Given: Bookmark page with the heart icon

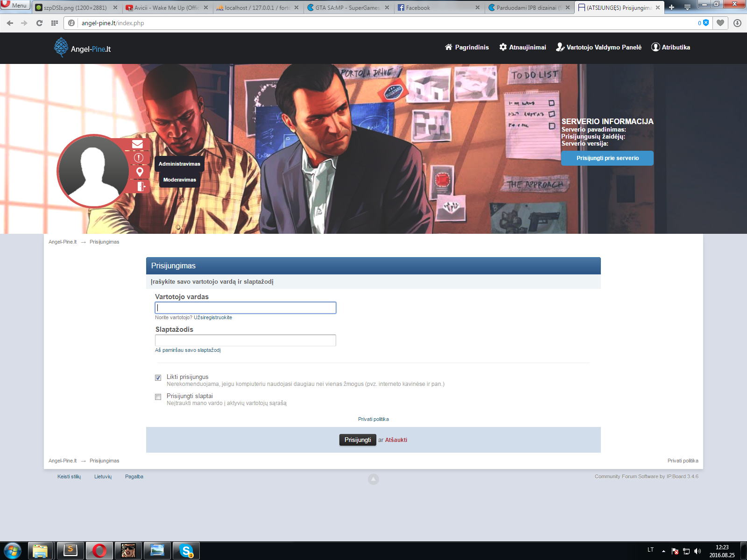Looking at the screenshot, I should coord(720,23).
